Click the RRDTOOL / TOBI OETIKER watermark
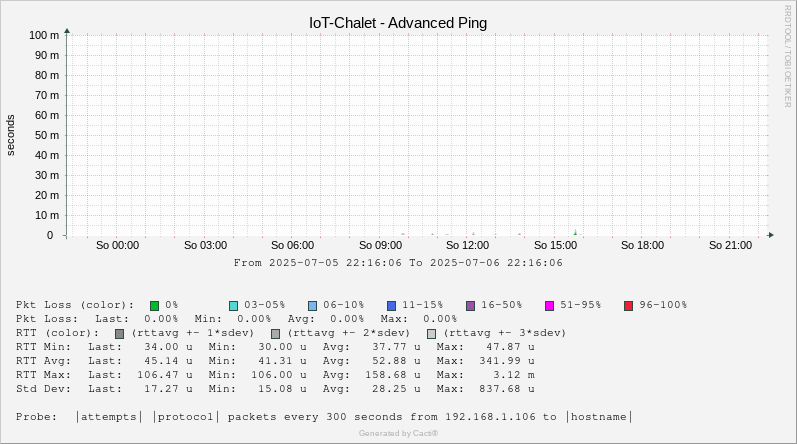797x444 pixels. tap(787, 56)
